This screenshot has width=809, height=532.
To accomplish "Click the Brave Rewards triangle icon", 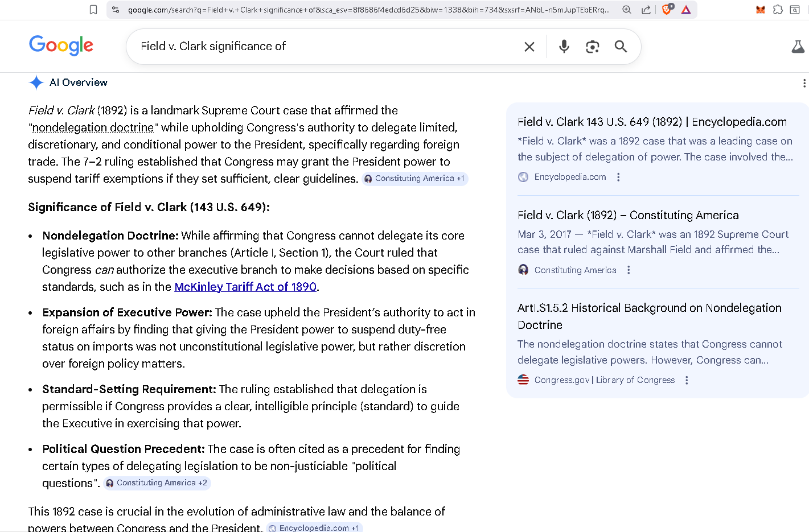I will pyautogui.click(x=686, y=10).
